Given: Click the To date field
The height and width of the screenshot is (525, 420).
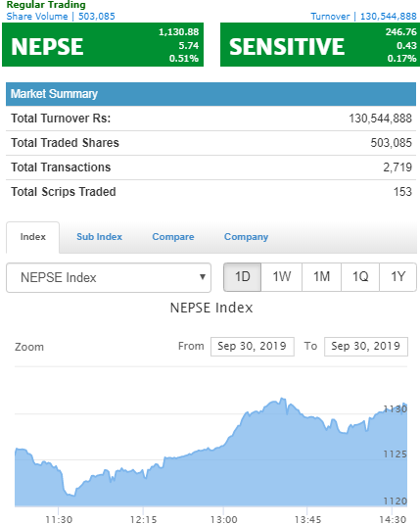Looking at the screenshot, I should (366, 346).
